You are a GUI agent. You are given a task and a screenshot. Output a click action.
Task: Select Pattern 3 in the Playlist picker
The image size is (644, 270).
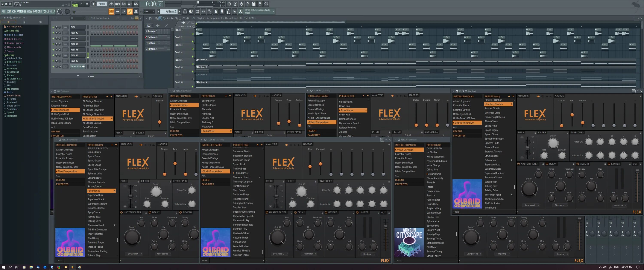[x=158, y=43]
